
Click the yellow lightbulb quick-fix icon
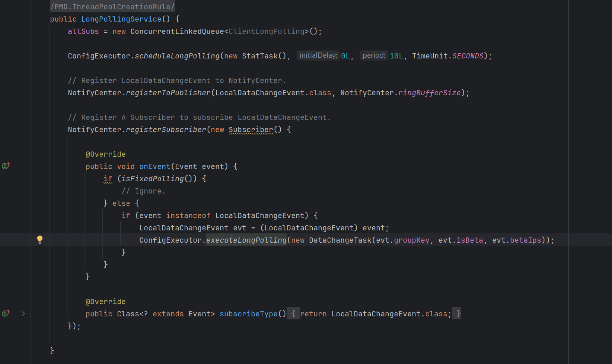click(40, 239)
